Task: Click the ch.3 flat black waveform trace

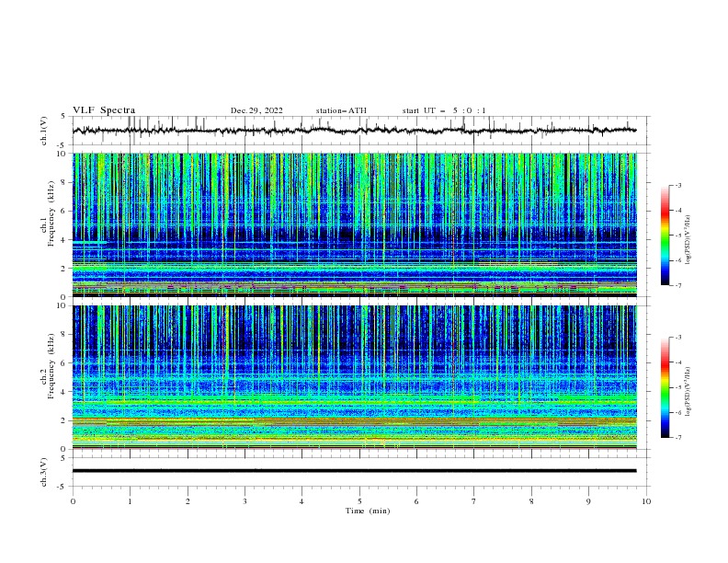Action: click(x=354, y=471)
